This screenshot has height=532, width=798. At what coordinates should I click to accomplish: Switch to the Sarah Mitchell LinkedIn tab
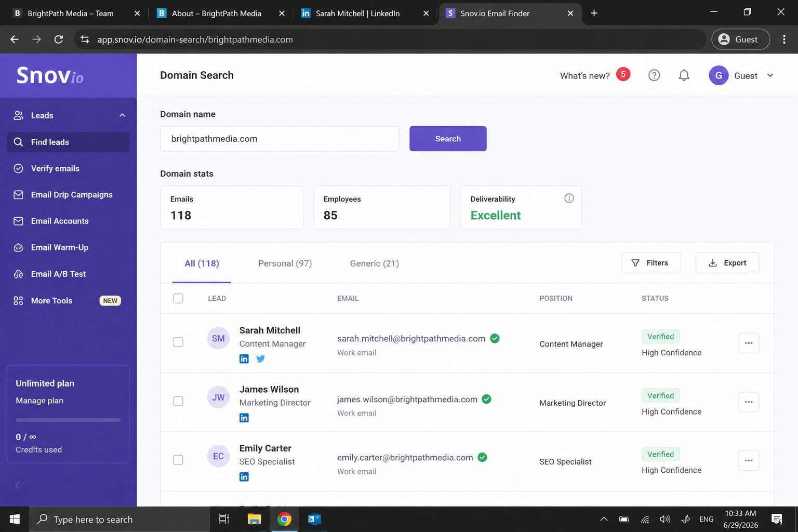point(366,13)
